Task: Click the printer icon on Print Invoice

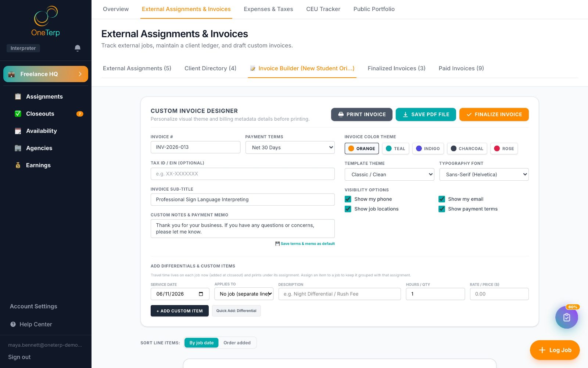Action: point(341,114)
